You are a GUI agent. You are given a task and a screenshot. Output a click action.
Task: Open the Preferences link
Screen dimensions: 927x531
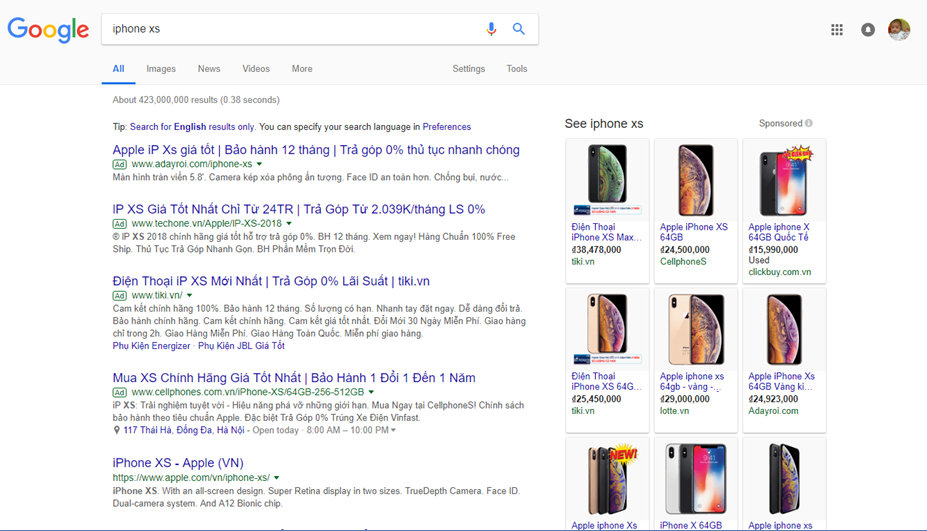446,127
